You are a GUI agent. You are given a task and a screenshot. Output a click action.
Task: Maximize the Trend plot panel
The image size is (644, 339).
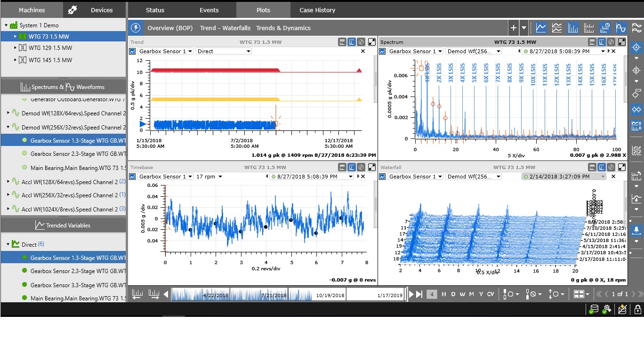[372, 42]
